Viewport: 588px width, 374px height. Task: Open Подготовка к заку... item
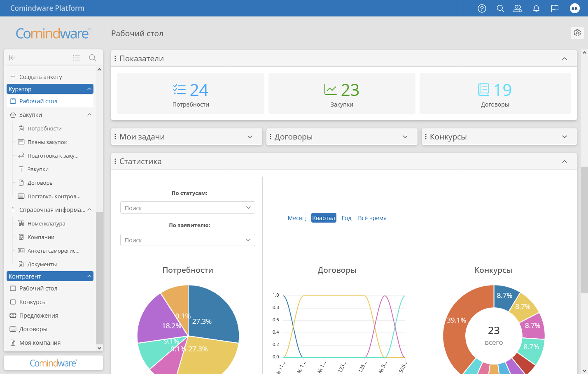(x=53, y=156)
